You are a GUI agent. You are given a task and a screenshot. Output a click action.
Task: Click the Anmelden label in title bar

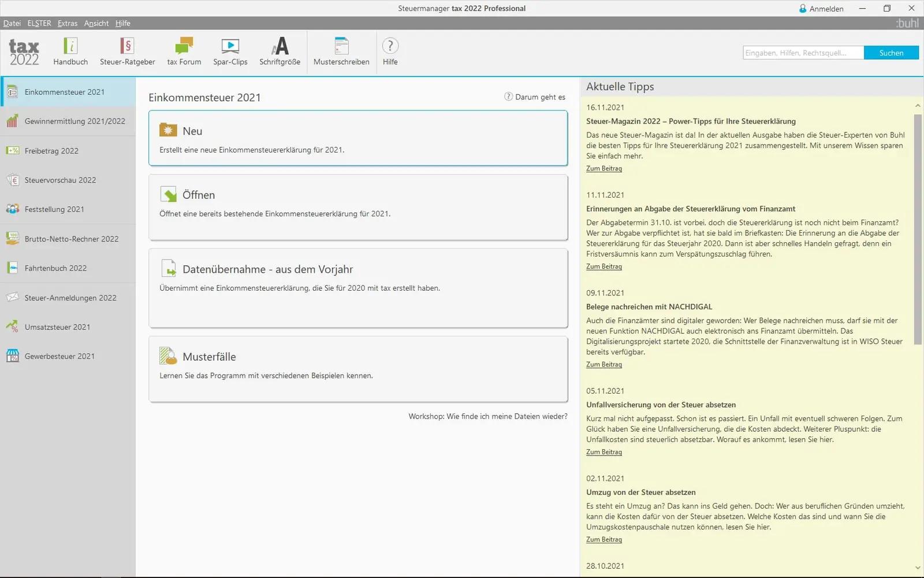click(826, 9)
